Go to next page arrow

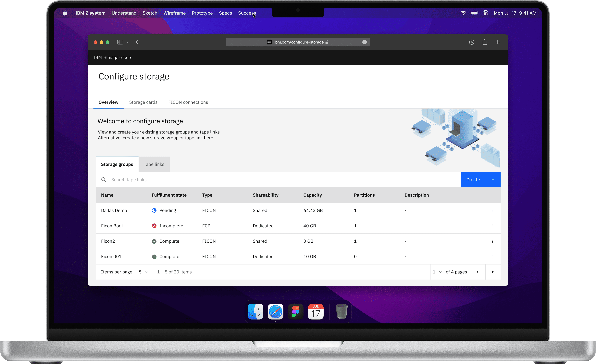(x=493, y=272)
